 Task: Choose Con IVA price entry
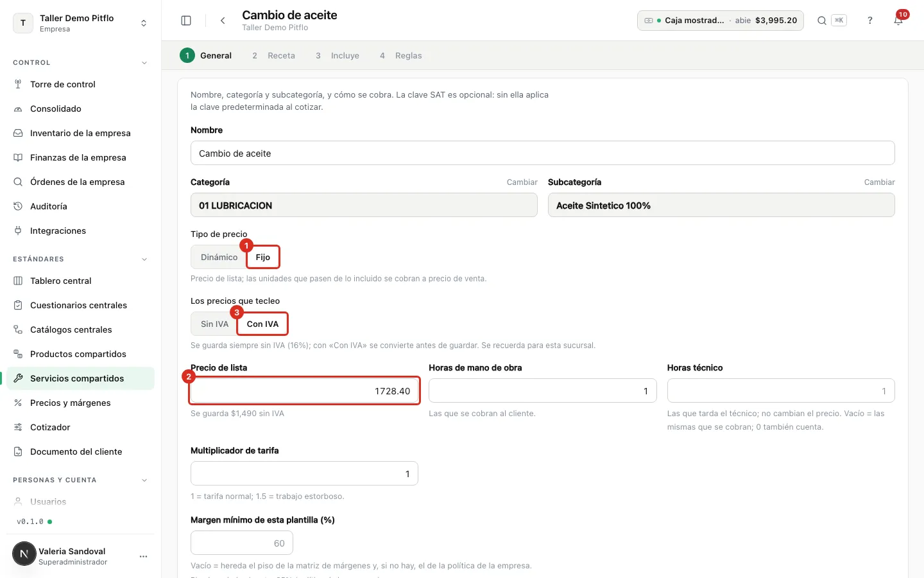point(262,324)
